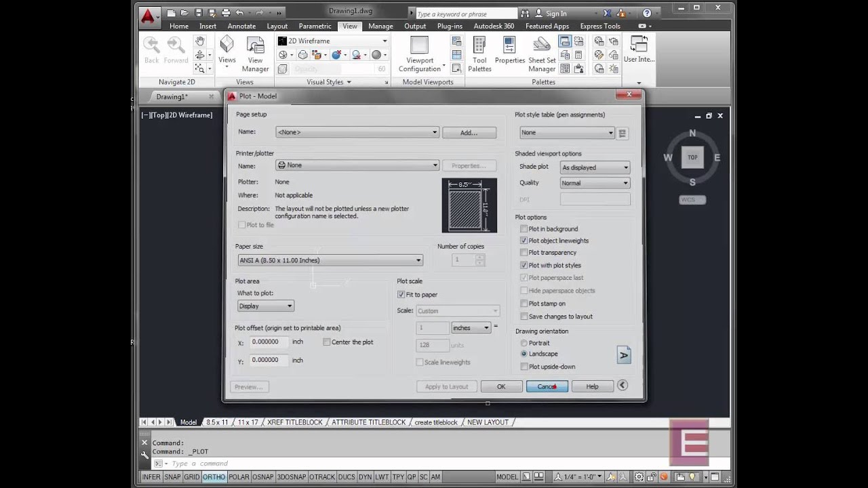This screenshot has width=868, height=488.
Task: Open Page setup Name dropdown
Action: [357, 132]
